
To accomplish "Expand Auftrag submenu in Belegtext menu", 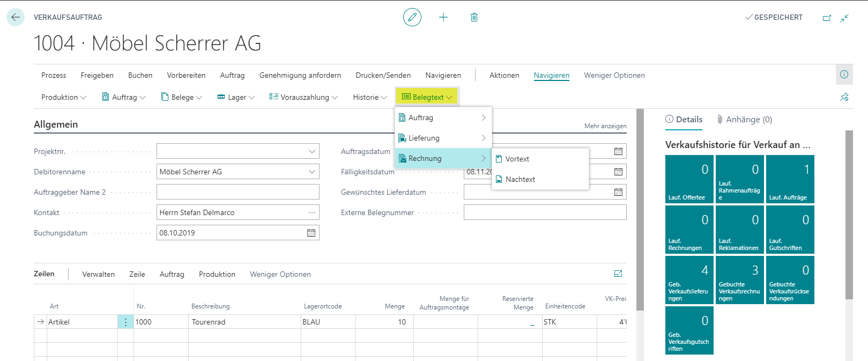I will (x=443, y=117).
